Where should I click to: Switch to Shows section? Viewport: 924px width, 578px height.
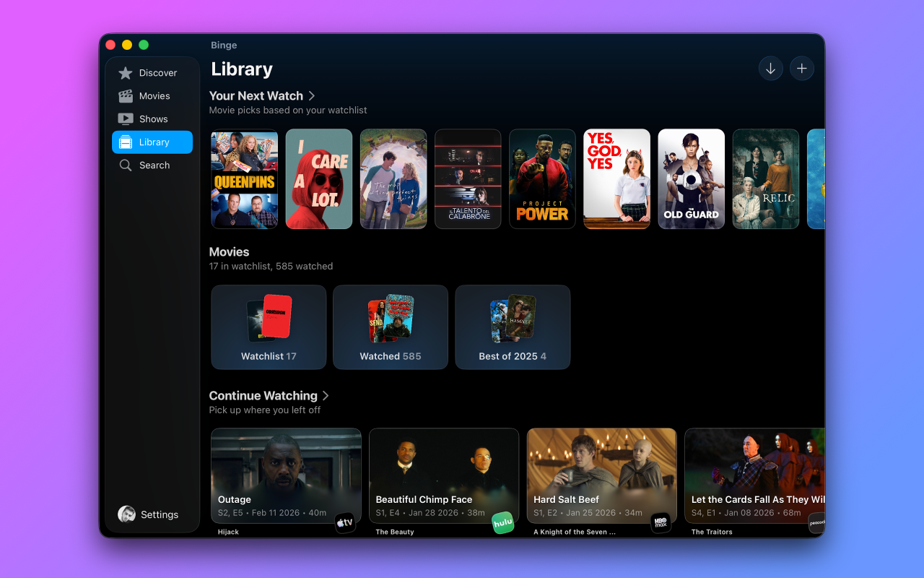pyautogui.click(x=152, y=119)
